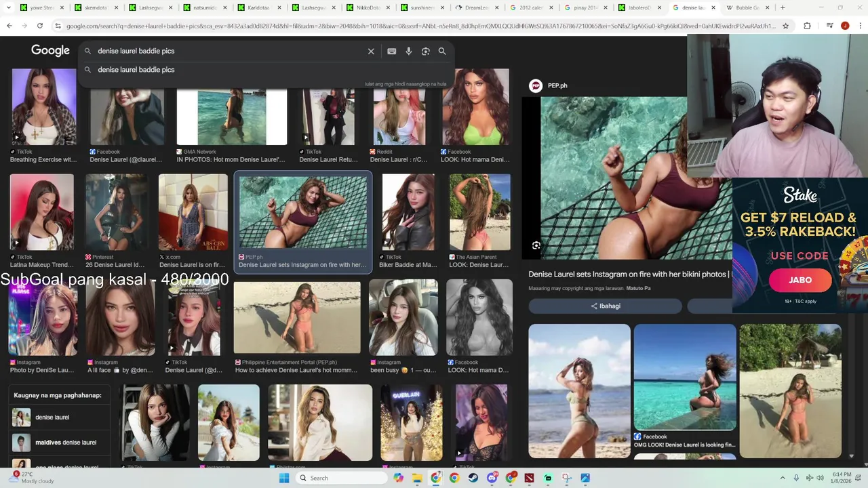868x488 pixels.
Task: Clear the search box with the X icon
Action: pyautogui.click(x=371, y=51)
